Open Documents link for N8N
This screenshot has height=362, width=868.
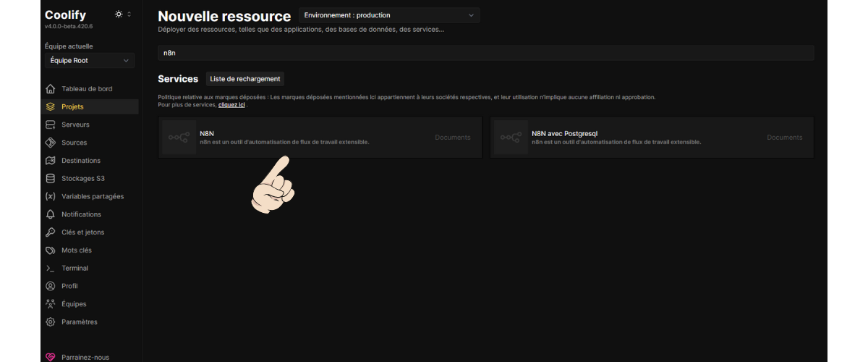pyautogui.click(x=453, y=138)
